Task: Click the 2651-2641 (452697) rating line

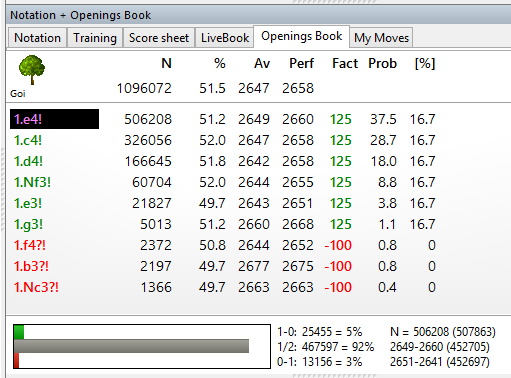Action: (440, 362)
